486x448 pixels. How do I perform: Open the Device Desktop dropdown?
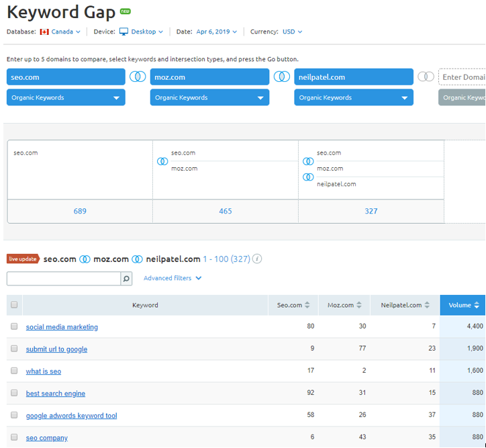147,32
